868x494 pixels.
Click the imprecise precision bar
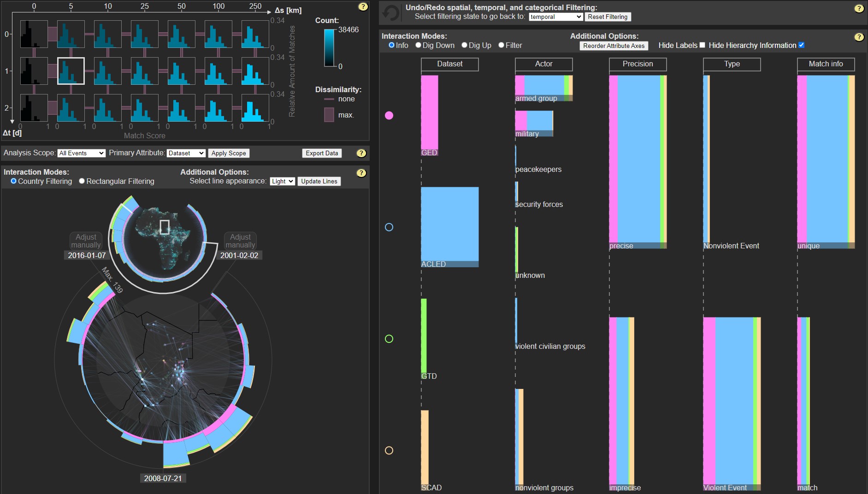pos(622,404)
